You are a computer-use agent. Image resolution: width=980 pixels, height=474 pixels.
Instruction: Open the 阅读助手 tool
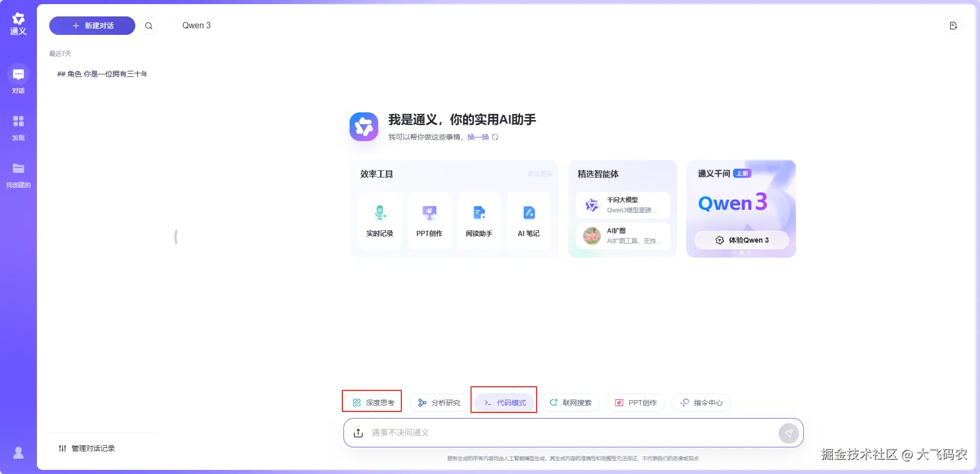tap(479, 221)
